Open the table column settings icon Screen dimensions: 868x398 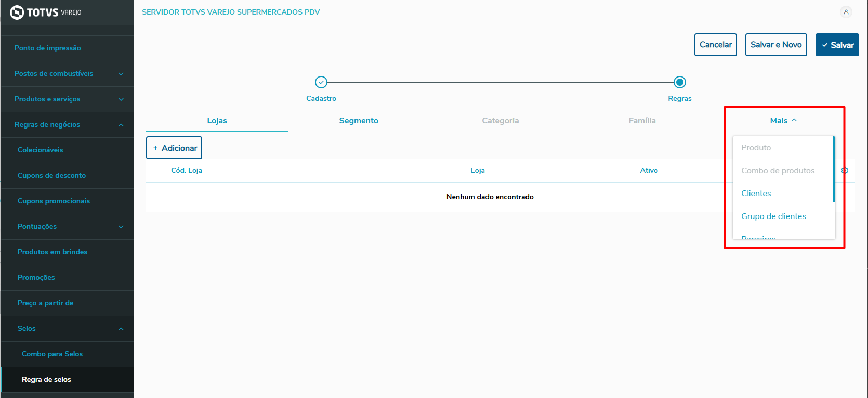pos(845,170)
